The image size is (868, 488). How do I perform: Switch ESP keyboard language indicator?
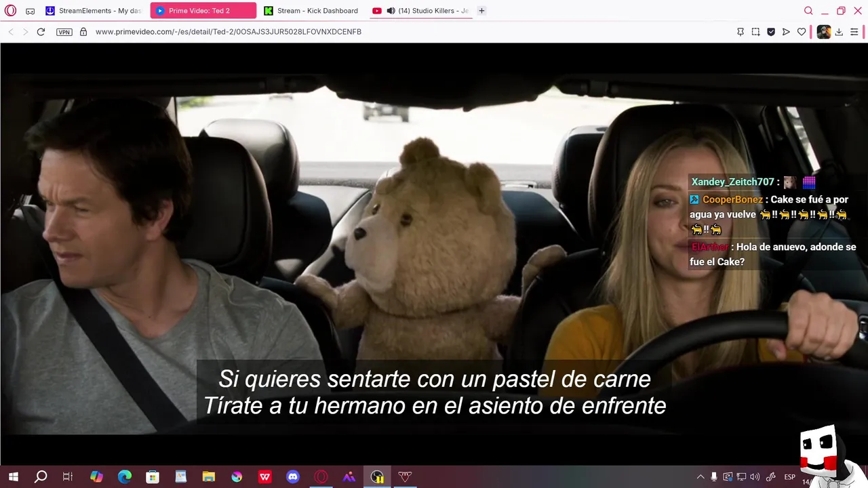coord(790,477)
